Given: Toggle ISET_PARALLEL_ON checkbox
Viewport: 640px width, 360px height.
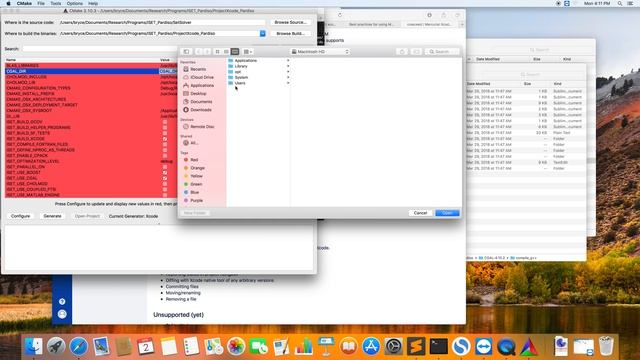Looking at the screenshot, I should tap(165, 167).
